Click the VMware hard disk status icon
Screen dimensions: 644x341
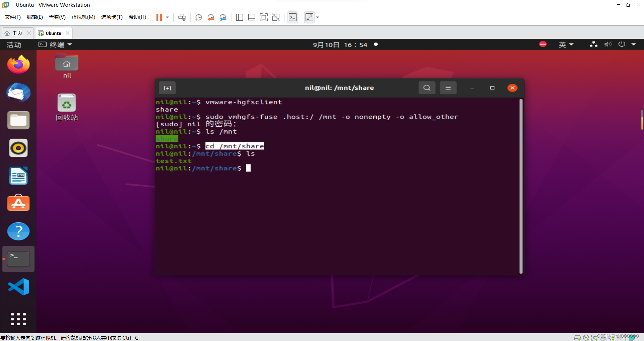click(x=577, y=337)
